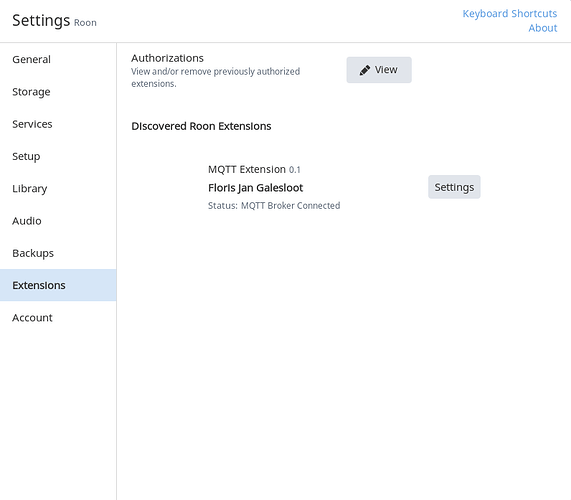Screen dimensions: 571x500
Task: Click the About link
Action: click(543, 28)
